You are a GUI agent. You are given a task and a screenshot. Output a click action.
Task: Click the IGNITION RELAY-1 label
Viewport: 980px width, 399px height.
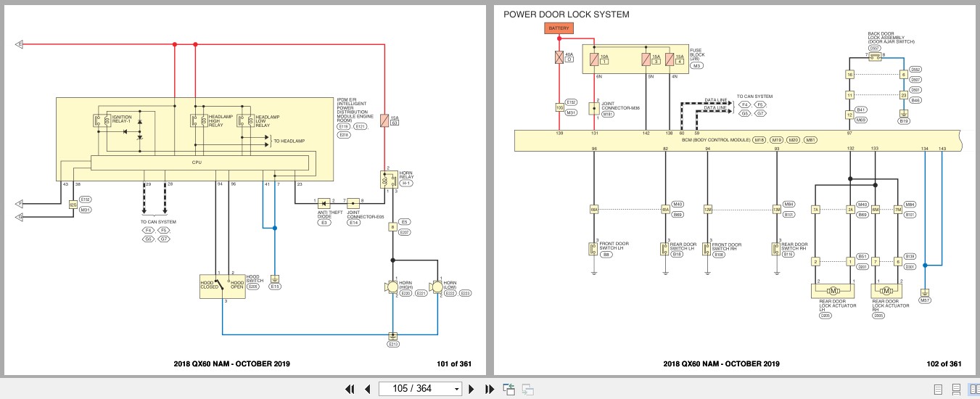point(123,120)
